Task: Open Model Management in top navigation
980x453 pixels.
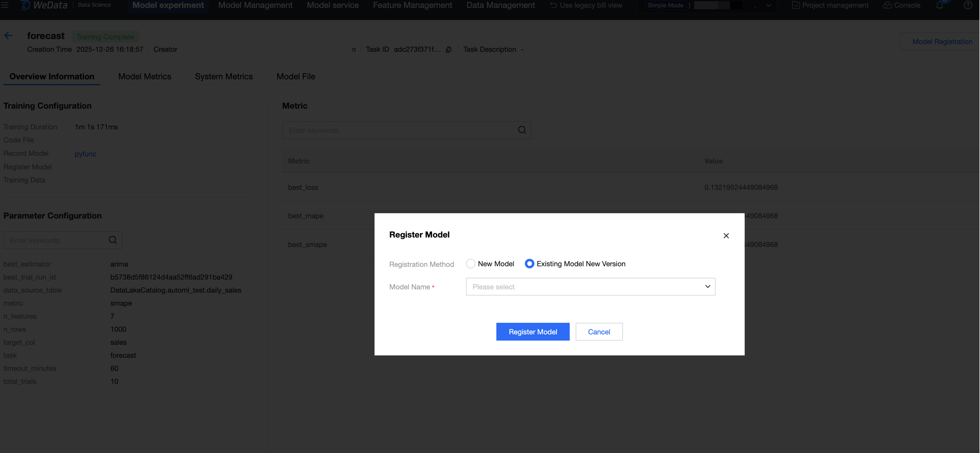Action: (255, 5)
